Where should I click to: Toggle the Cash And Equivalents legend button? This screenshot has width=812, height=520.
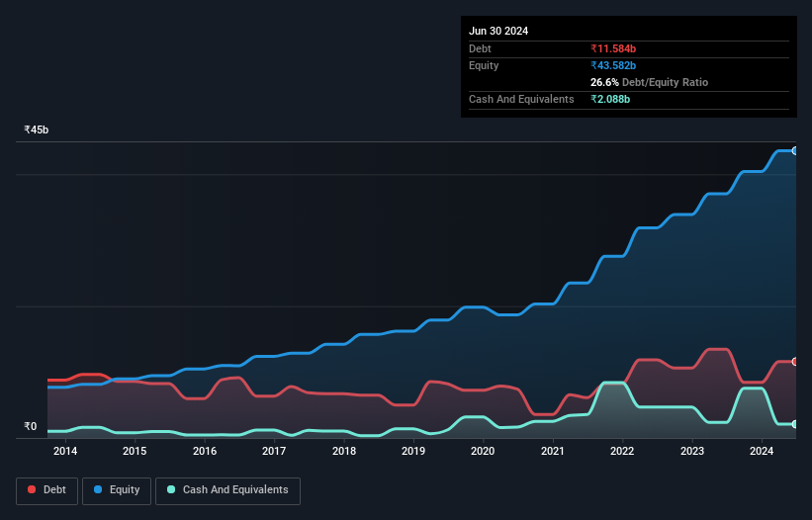227,490
